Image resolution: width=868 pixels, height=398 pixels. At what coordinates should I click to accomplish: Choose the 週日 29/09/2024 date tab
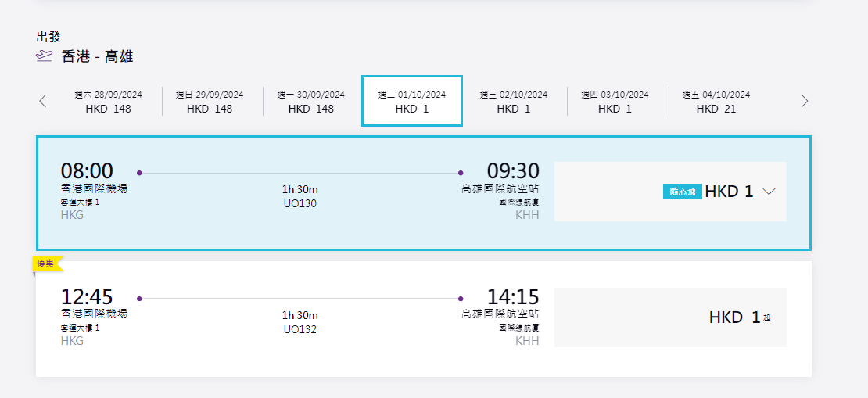pyautogui.click(x=209, y=102)
